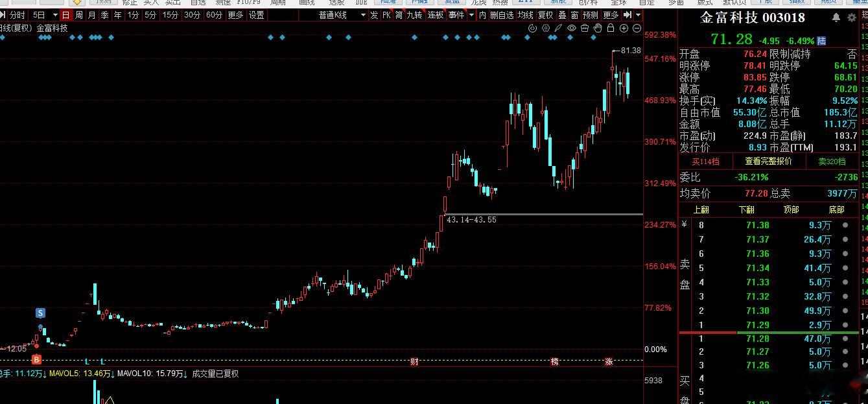Open the 复权 adjustment option

(546, 15)
